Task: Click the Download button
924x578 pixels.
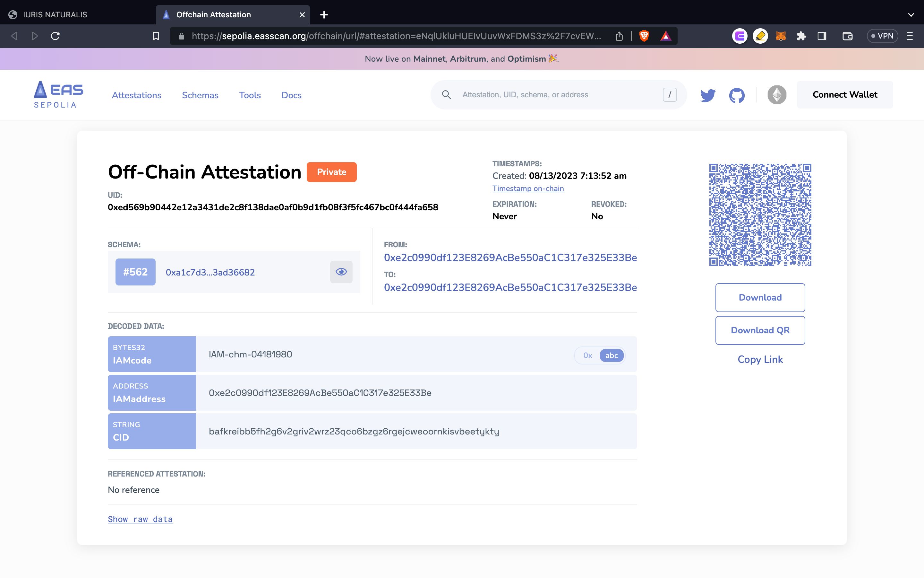Action: point(760,297)
